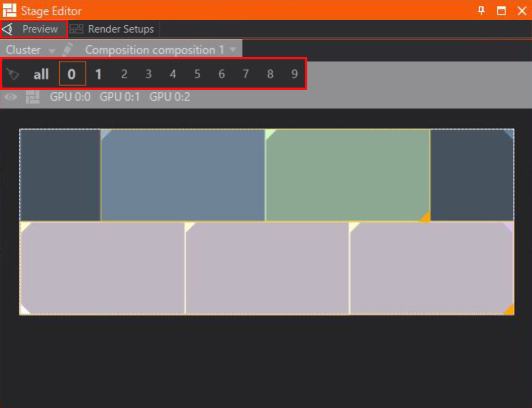The image size is (532, 408).
Task: Pin the Stage Editor panel
Action: coord(481,10)
